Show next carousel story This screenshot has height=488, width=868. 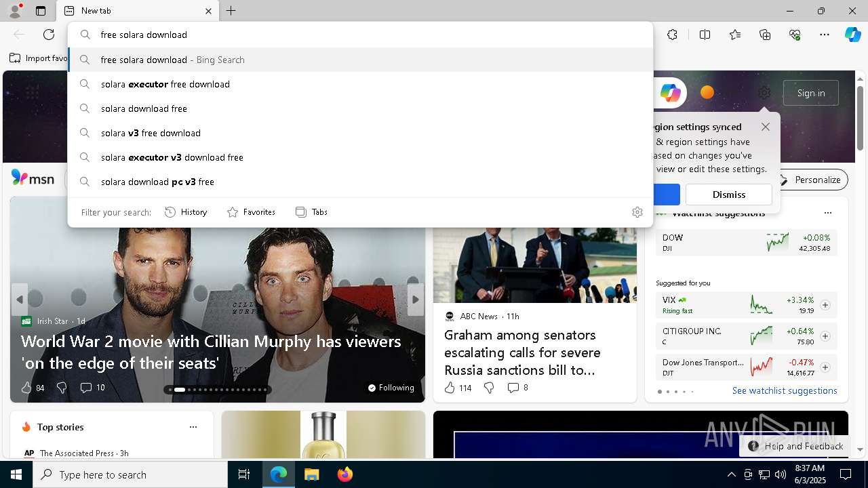click(x=416, y=300)
